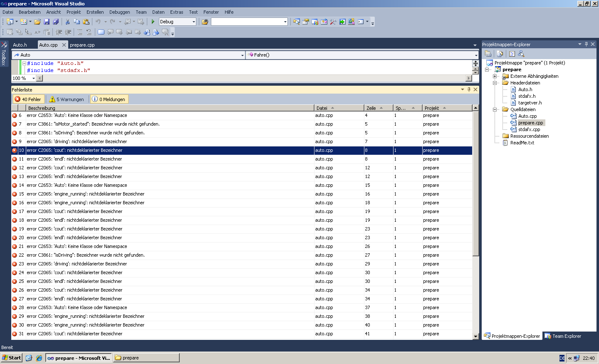The width and height of the screenshot is (599, 364).
Task: Click View Class Diagram icon in Projektmappen-Explorer
Action: point(521,54)
